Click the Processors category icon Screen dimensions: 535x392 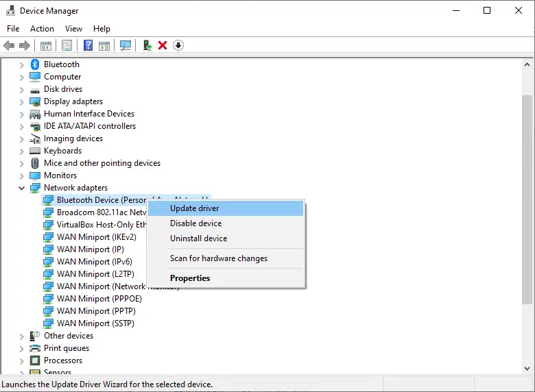coord(35,360)
